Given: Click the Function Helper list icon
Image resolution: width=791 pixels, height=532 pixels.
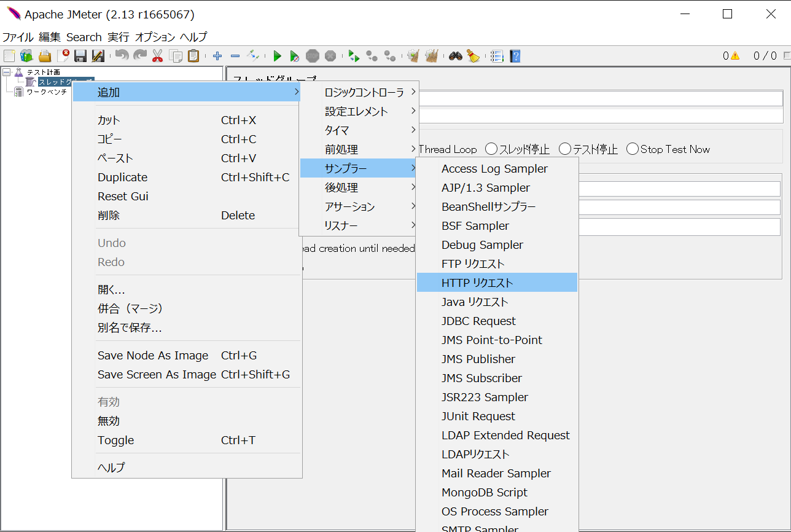Looking at the screenshot, I should pos(496,56).
